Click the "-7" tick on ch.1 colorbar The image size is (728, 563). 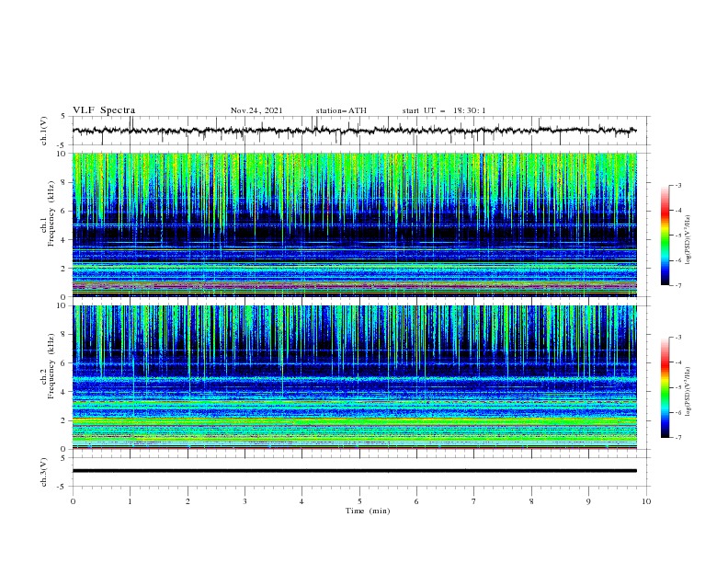[678, 286]
